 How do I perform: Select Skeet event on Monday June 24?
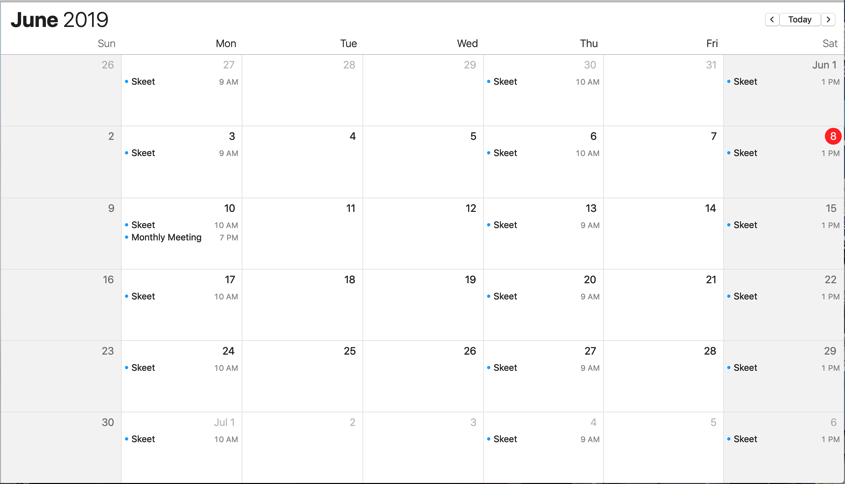pos(182,368)
